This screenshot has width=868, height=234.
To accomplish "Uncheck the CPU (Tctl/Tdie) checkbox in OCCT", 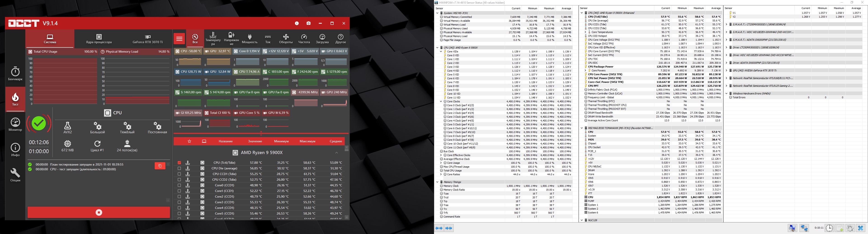I will (x=179, y=163).
